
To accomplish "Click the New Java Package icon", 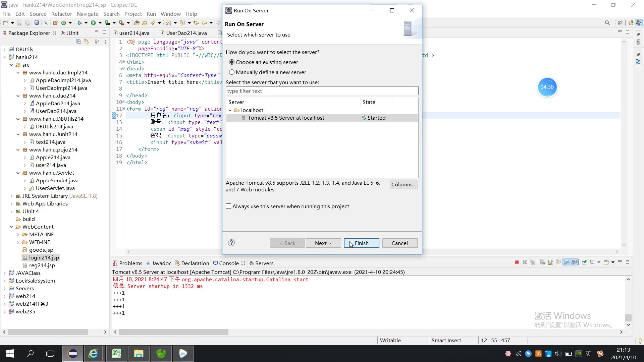I will tap(55, 23).
